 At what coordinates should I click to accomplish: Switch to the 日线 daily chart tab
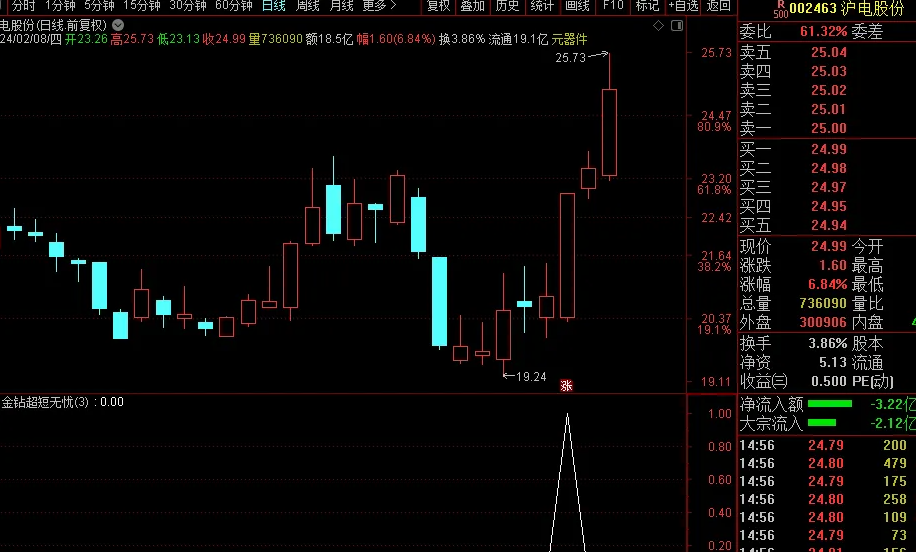click(273, 6)
